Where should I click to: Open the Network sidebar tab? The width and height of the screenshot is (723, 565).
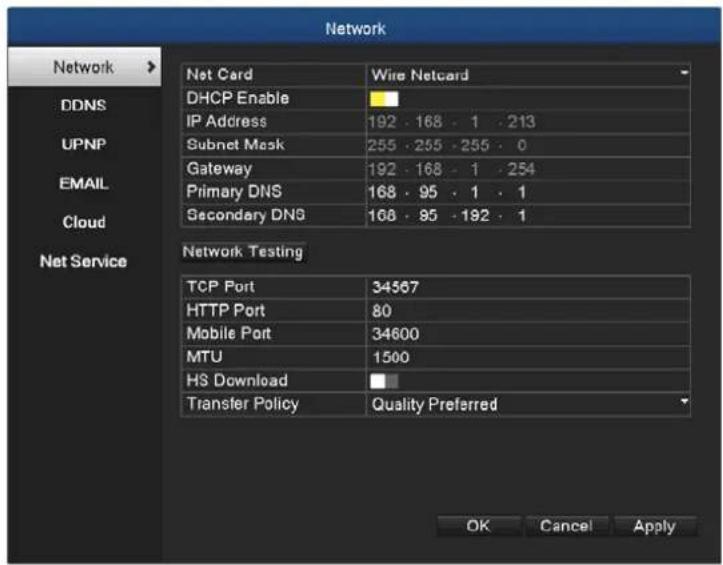point(84,67)
